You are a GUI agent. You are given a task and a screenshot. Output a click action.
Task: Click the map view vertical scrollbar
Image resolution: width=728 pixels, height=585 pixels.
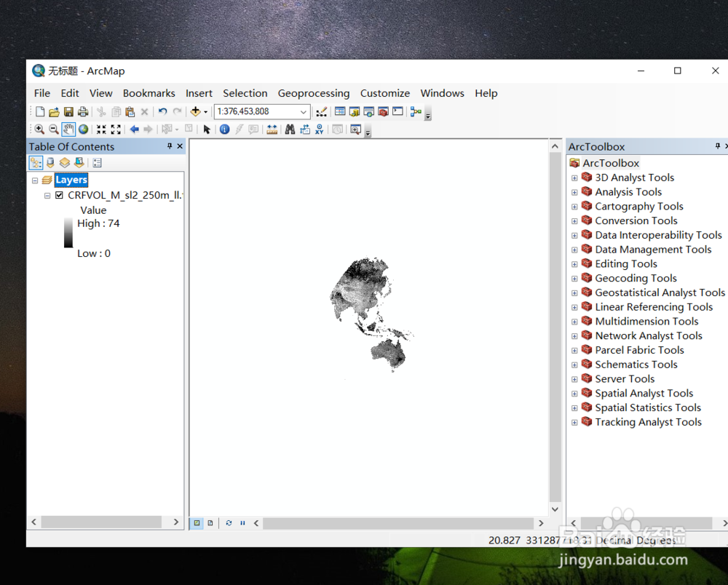[x=555, y=327]
